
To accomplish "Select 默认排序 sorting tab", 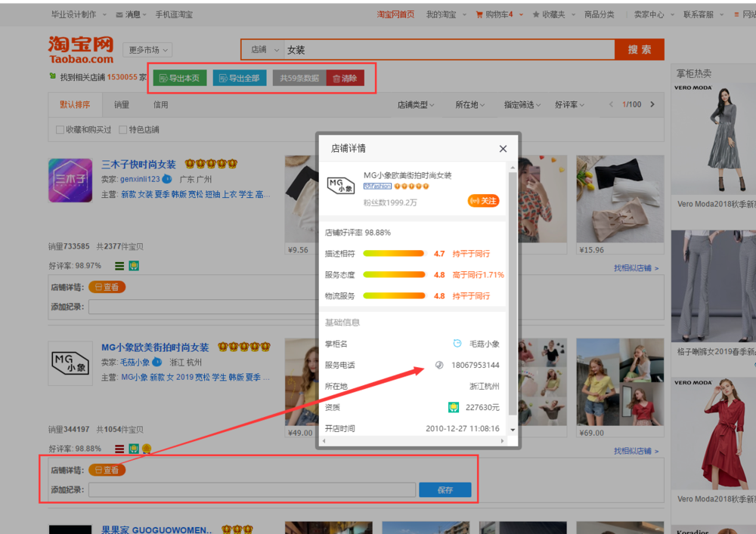I will 75,104.
